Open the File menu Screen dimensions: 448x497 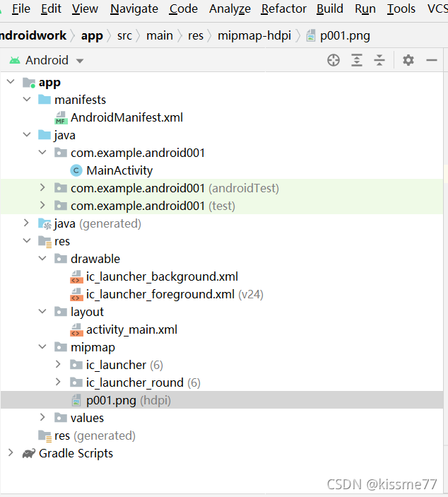coord(21,9)
